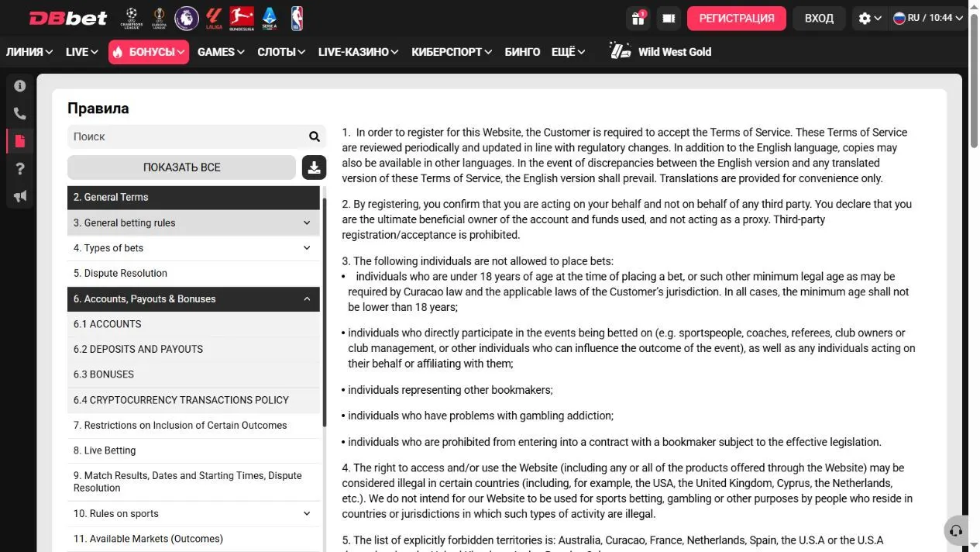Click the Wild West Gold slot icon
This screenshot has width=980, height=552.
(x=621, y=51)
